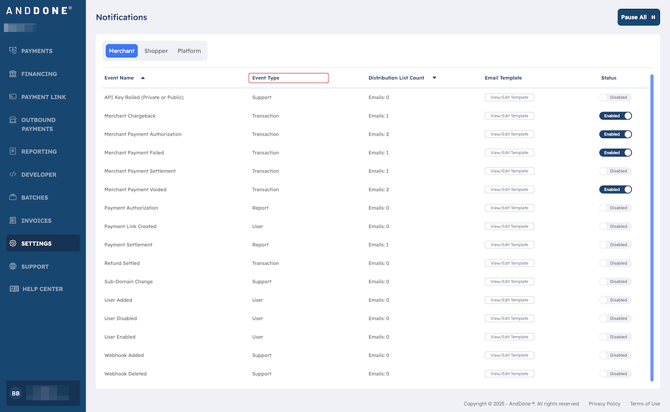This screenshot has height=412, width=670.
Task: Click the Financing icon in sidebar
Action: click(13, 74)
